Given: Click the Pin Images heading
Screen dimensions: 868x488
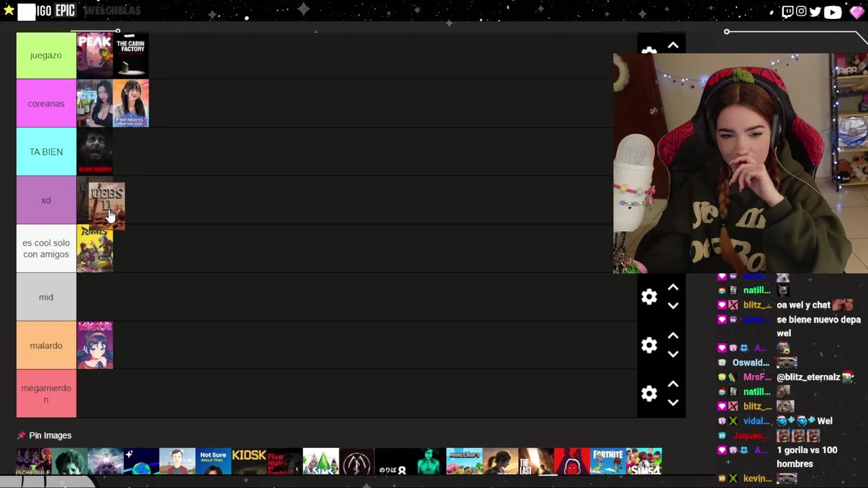Looking at the screenshot, I should pos(50,435).
